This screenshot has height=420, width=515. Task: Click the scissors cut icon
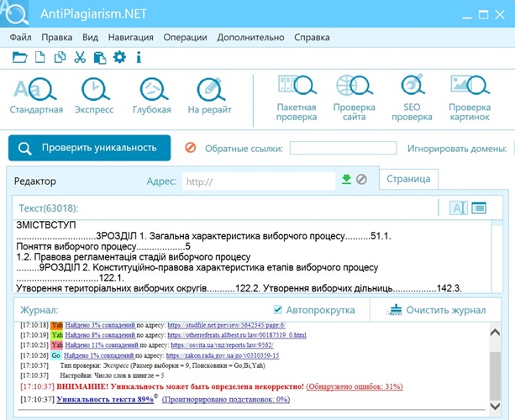[x=80, y=57]
